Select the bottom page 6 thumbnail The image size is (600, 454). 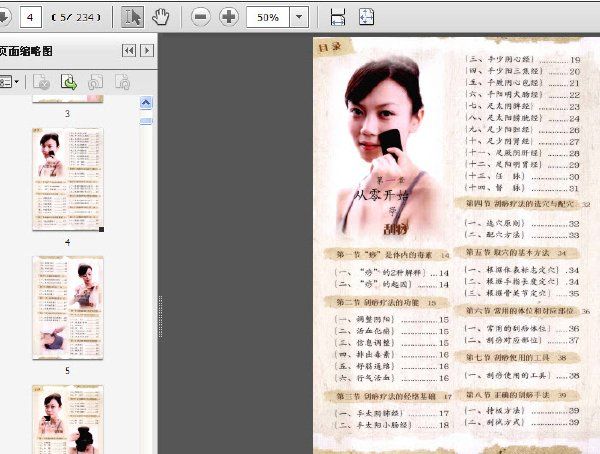(x=68, y=419)
